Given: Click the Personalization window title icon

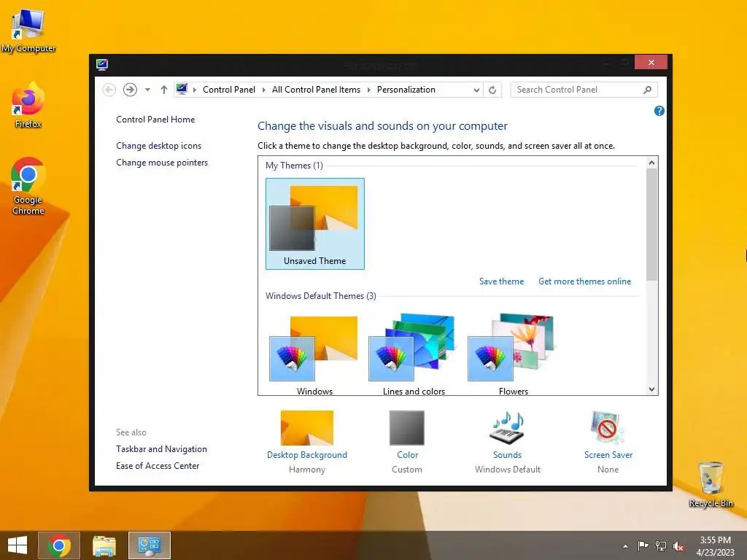Looking at the screenshot, I should click(102, 64).
